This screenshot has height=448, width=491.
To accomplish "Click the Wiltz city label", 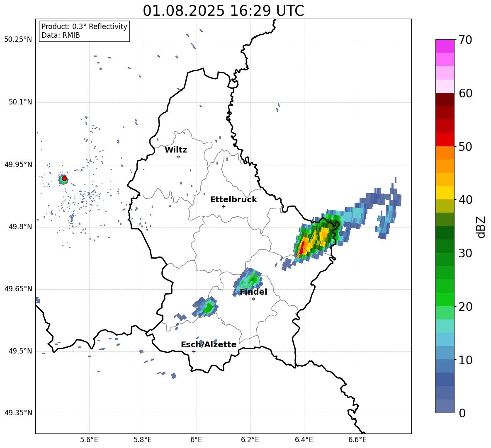I will click(x=176, y=150).
